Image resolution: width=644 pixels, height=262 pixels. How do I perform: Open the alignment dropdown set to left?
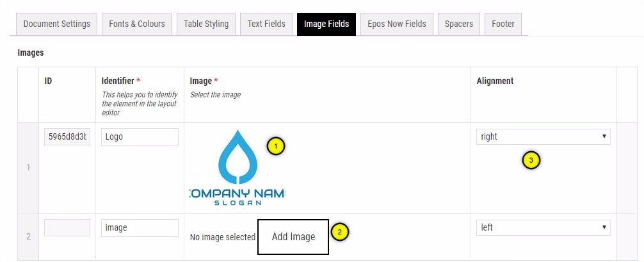(543, 227)
